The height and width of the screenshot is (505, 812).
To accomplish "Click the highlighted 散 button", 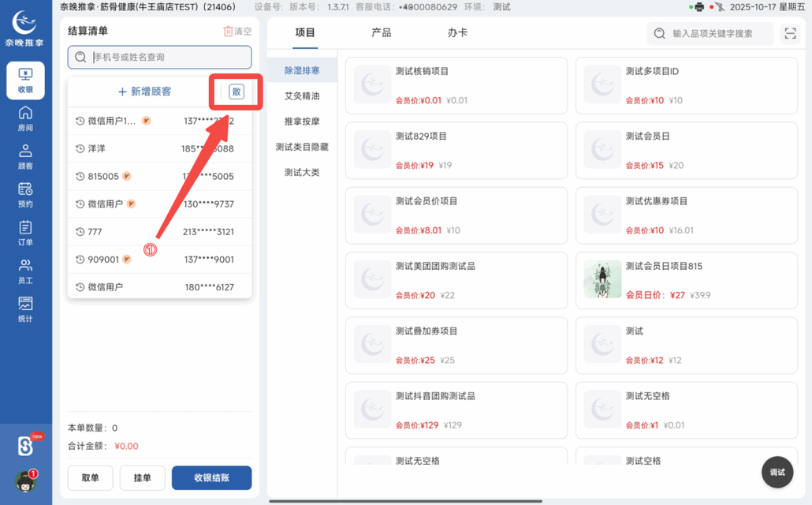I will [x=235, y=92].
